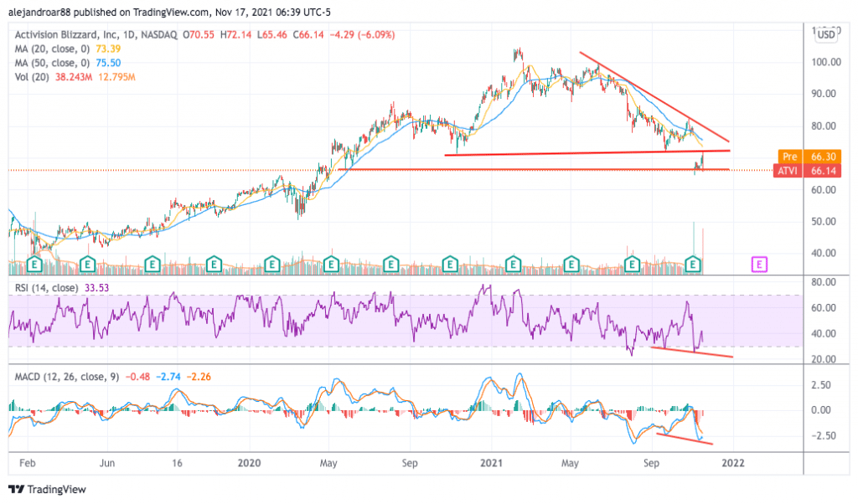858x504 pixels.
Task: Click the Feb label on the time axis
Action: point(28,463)
